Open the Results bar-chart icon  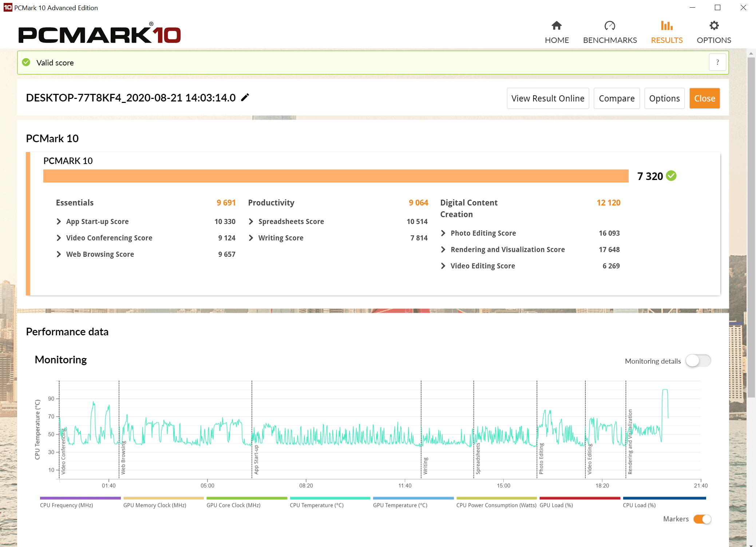(666, 26)
